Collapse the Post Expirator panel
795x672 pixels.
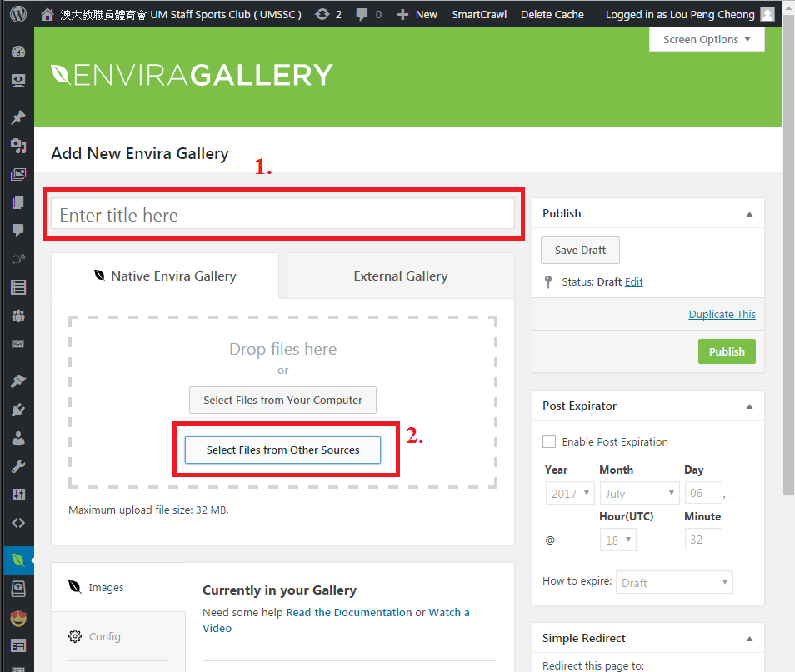pos(749,406)
